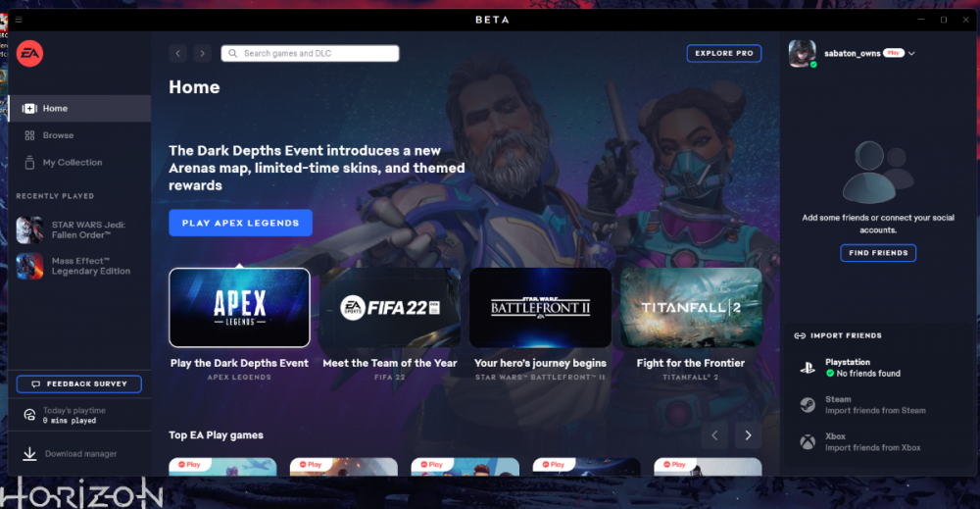Go back with the left arrow button
This screenshot has width=980, height=509.
[178, 53]
